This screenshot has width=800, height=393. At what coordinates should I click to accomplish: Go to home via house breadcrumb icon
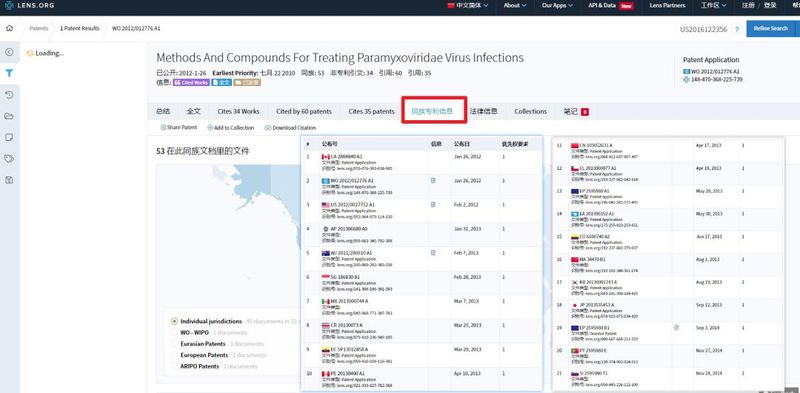point(9,29)
